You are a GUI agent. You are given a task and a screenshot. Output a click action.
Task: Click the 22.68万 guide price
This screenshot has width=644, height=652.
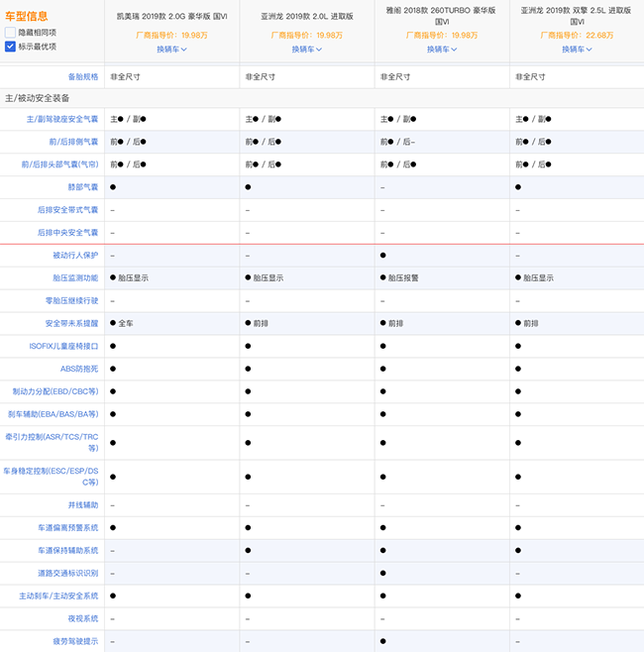(x=599, y=36)
